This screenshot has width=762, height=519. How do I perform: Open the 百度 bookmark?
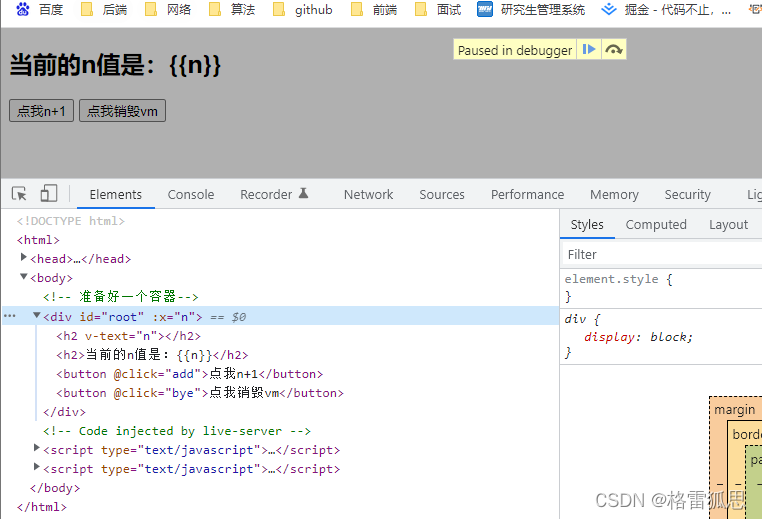tap(40, 9)
